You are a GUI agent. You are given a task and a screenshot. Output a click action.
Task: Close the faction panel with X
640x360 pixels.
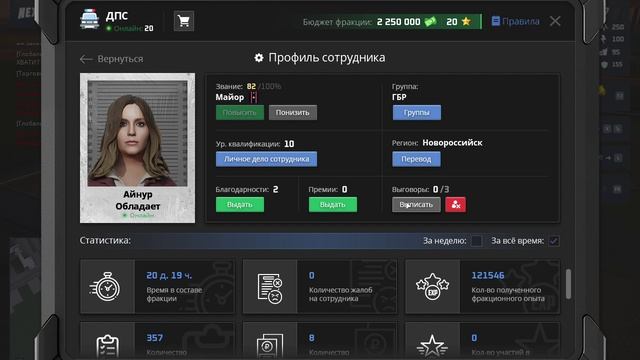[x=555, y=21]
